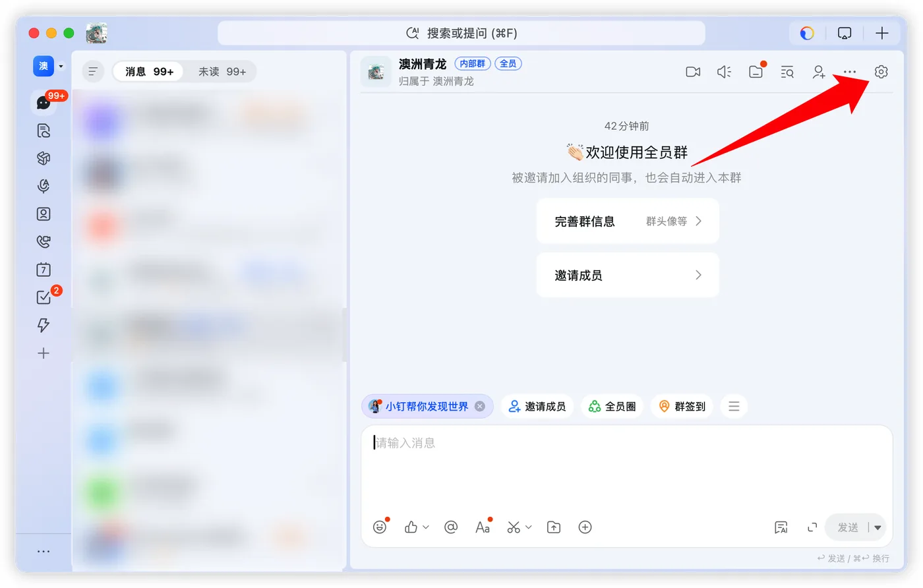Expand the message input box to full size
The height and width of the screenshot is (588, 923).
[x=812, y=527]
